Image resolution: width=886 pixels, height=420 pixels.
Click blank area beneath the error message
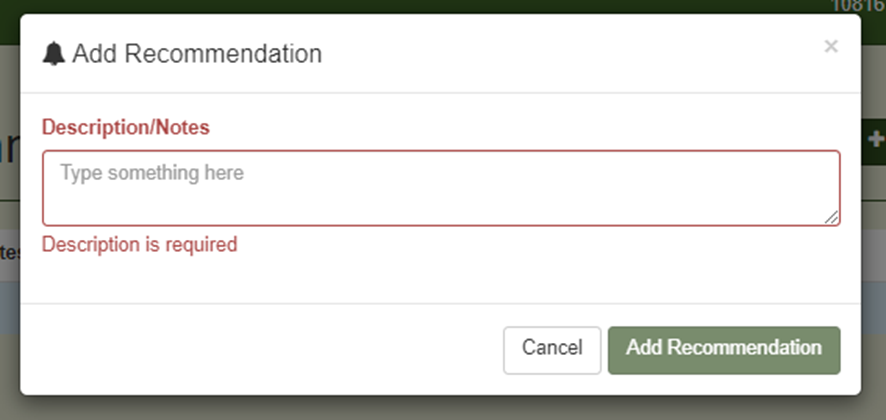click(440, 278)
